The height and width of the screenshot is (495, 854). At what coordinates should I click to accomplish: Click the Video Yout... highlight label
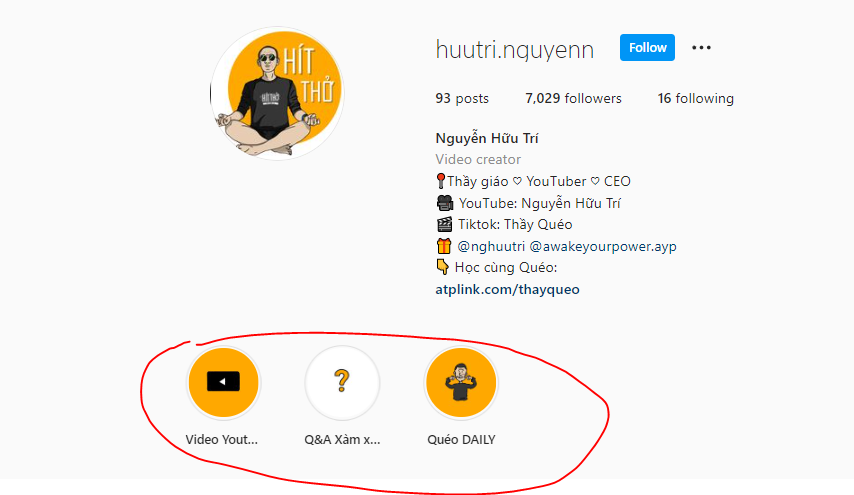tap(222, 439)
